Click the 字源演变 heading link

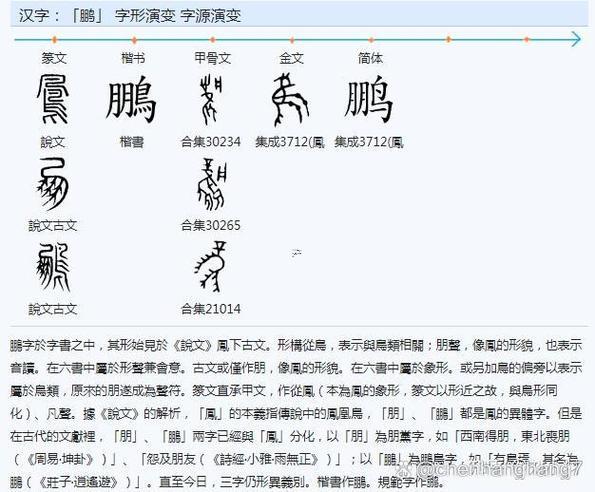click(211, 16)
